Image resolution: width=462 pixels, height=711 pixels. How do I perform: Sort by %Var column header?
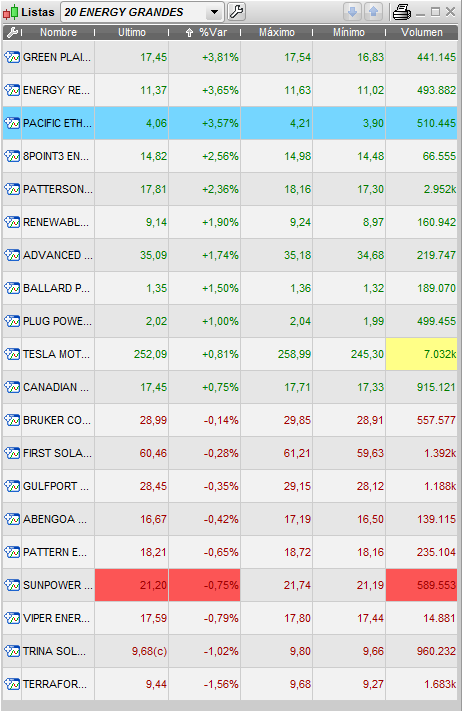[x=205, y=32]
